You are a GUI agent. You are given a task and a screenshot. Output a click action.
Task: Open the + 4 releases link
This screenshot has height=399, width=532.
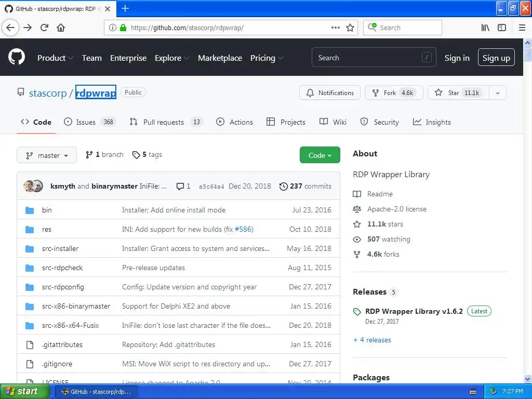point(372,340)
